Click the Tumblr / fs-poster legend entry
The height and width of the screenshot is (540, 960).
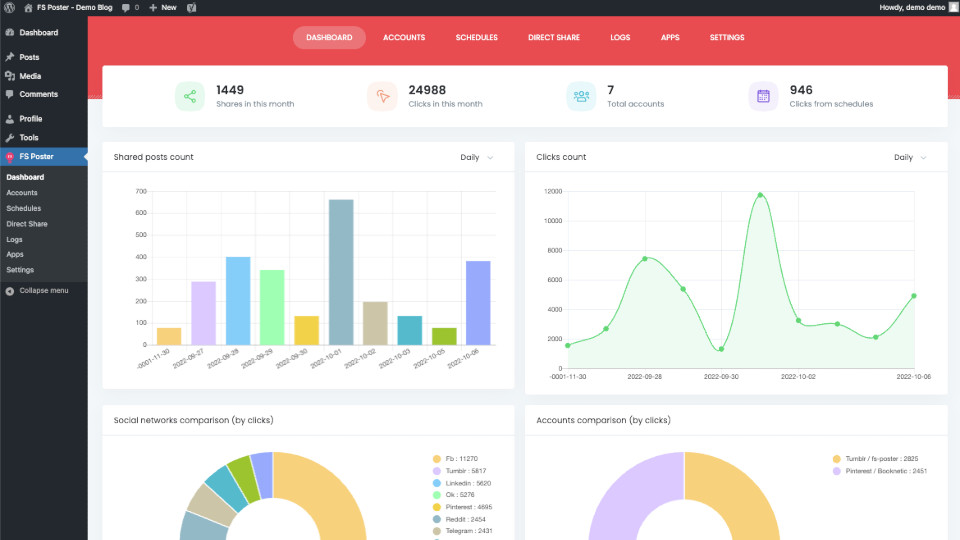coord(876,459)
